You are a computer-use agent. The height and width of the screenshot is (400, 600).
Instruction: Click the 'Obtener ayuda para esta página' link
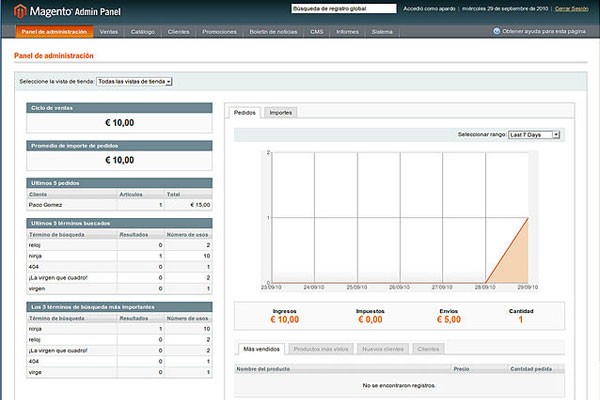coord(546,31)
